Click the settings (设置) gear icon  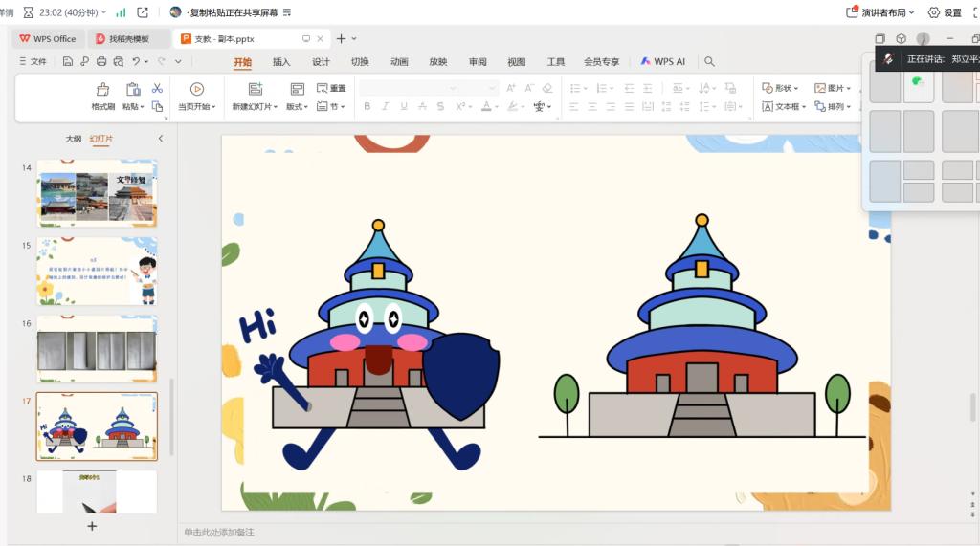coord(934,12)
